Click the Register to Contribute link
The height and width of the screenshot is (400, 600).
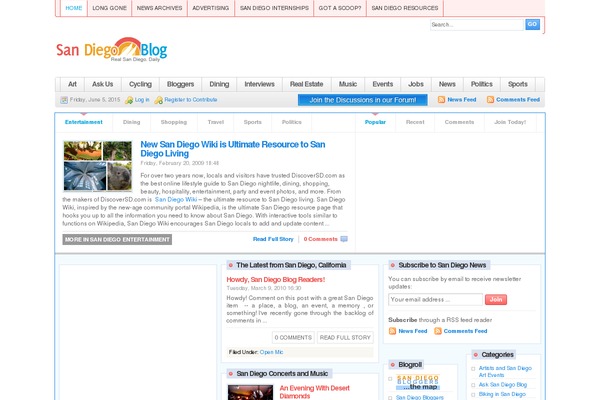(191, 100)
